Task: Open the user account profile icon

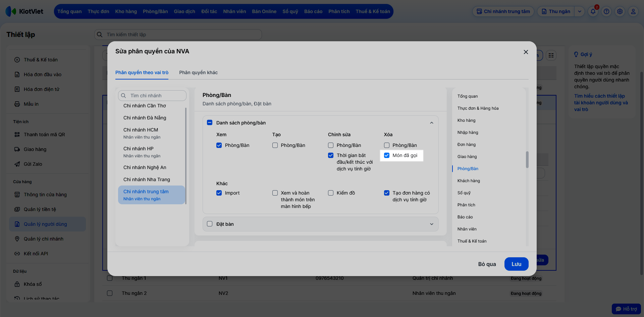Action: click(x=633, y=11)
